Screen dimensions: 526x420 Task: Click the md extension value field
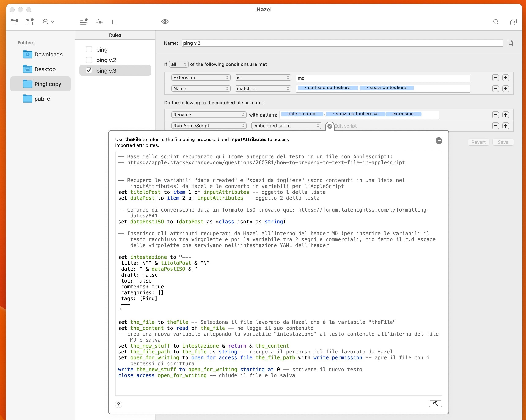tap(383, 78)
